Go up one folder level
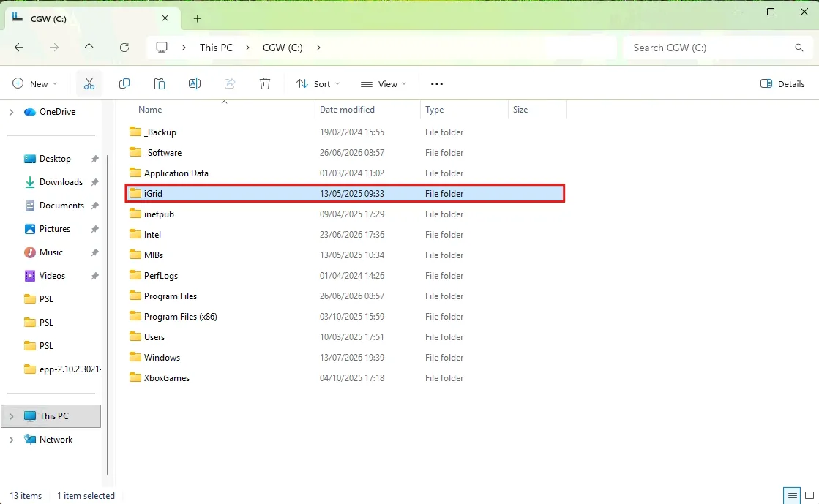This screenshot has height=504, width=819. 89,48
